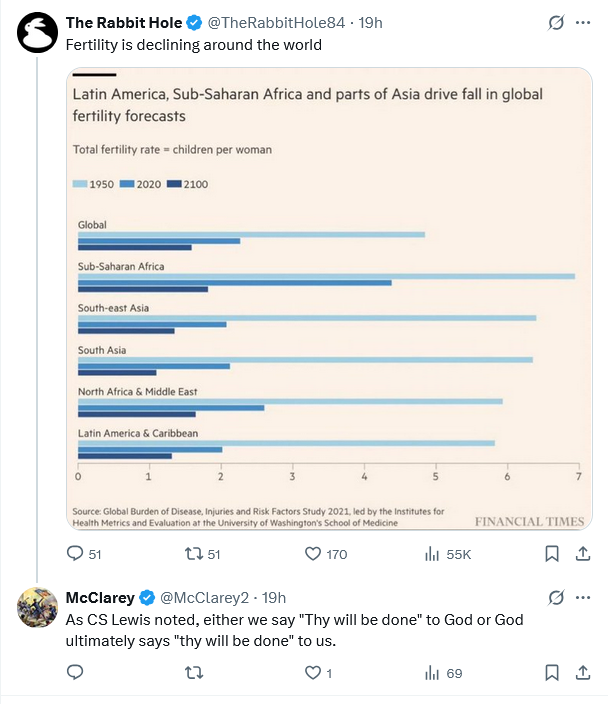Share McClarey's comment
Viewport: 608px width, 704px height.
click(x=582, y=672)
